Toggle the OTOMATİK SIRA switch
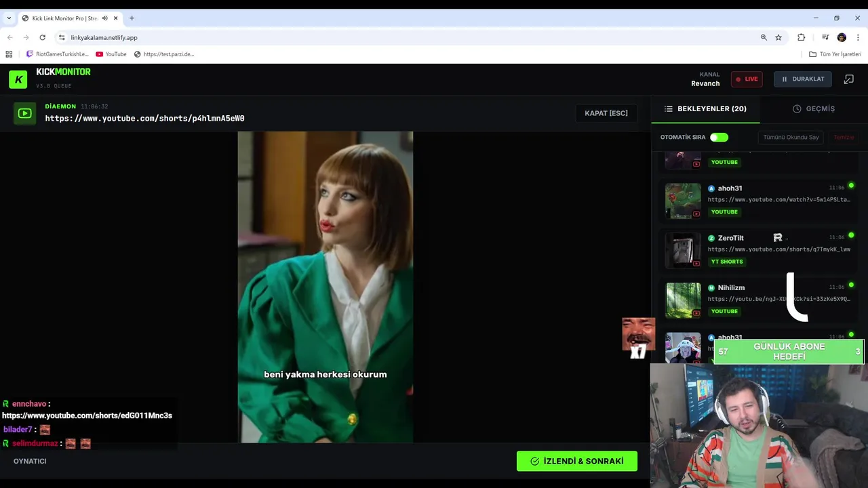This screenshot has height=488, width=868. click(x=719, y=137)
